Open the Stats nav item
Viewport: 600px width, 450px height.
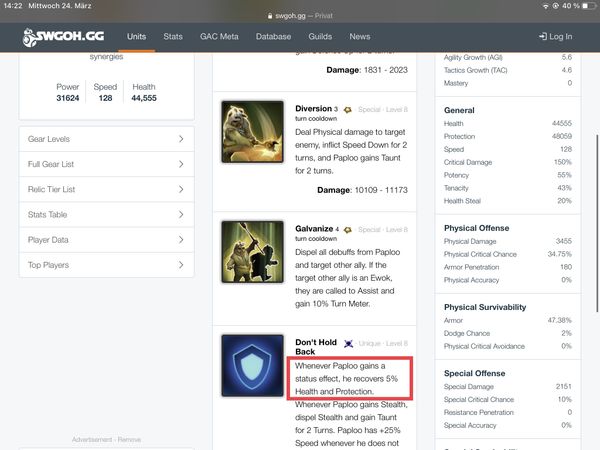pyautogui.click(x=173, y=37)
